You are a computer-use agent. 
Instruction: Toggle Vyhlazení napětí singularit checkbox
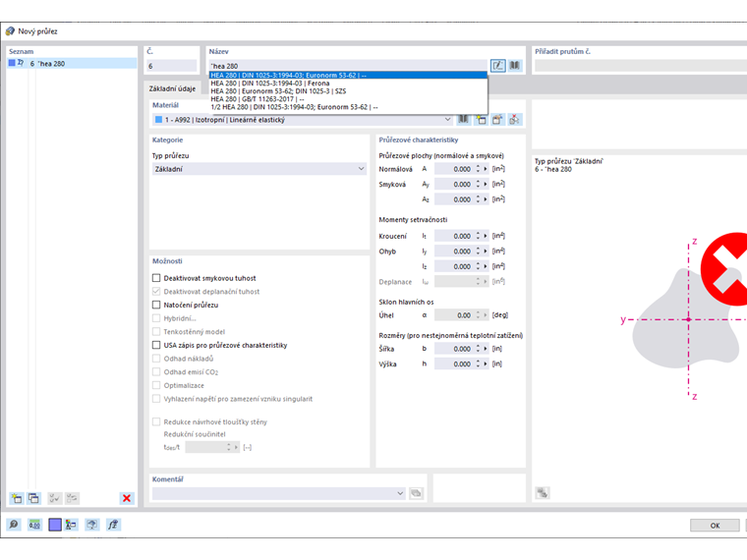pyautogui.click(x=156, y=399)
